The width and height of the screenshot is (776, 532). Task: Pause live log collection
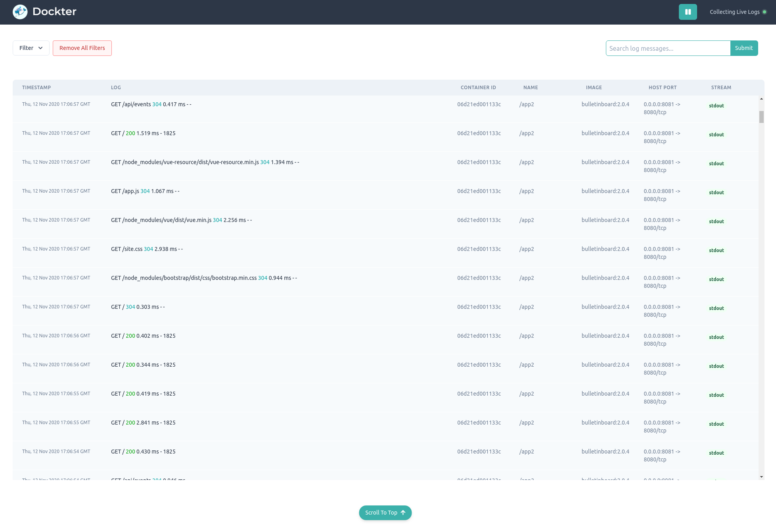(688, 12)
